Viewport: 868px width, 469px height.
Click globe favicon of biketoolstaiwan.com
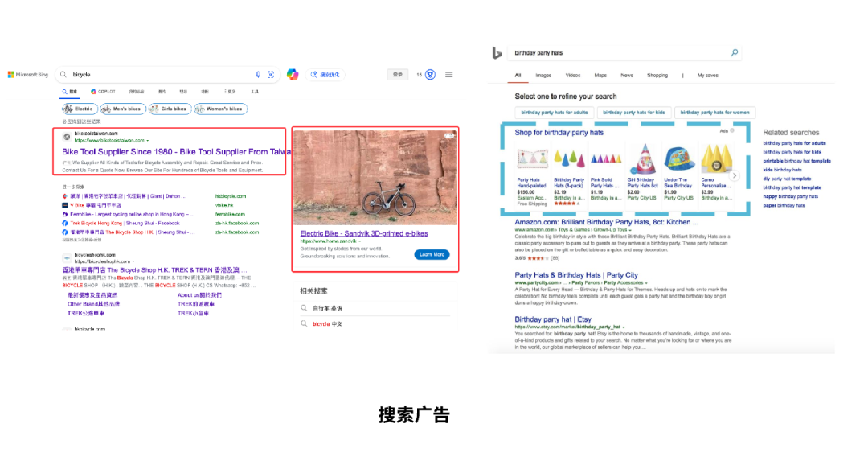67,137
